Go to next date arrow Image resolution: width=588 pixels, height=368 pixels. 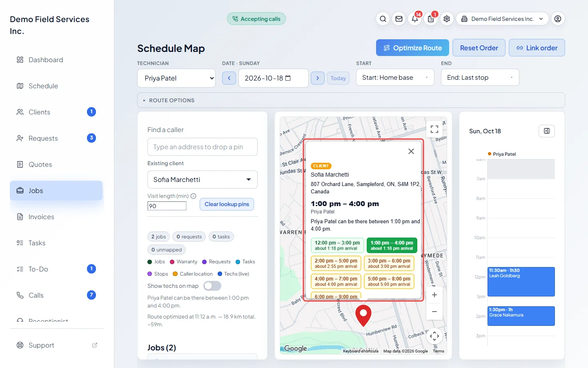(x=318, y=78)
